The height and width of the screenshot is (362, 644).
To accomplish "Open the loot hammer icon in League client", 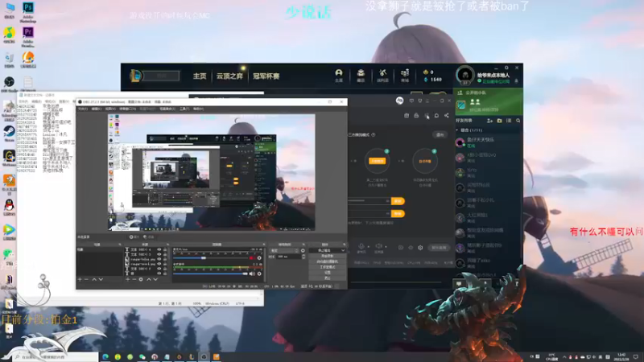I will coord(383,75).
